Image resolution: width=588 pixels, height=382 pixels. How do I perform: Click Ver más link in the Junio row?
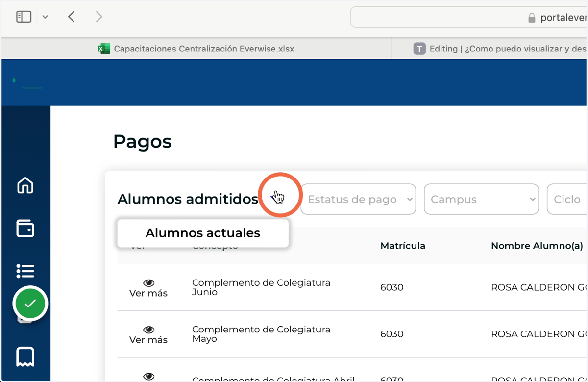pos(148,293)
